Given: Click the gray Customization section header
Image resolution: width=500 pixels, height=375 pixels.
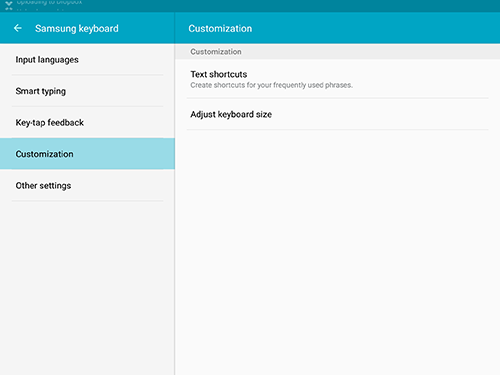Looking at the screenshot, I should click(337, 52).
